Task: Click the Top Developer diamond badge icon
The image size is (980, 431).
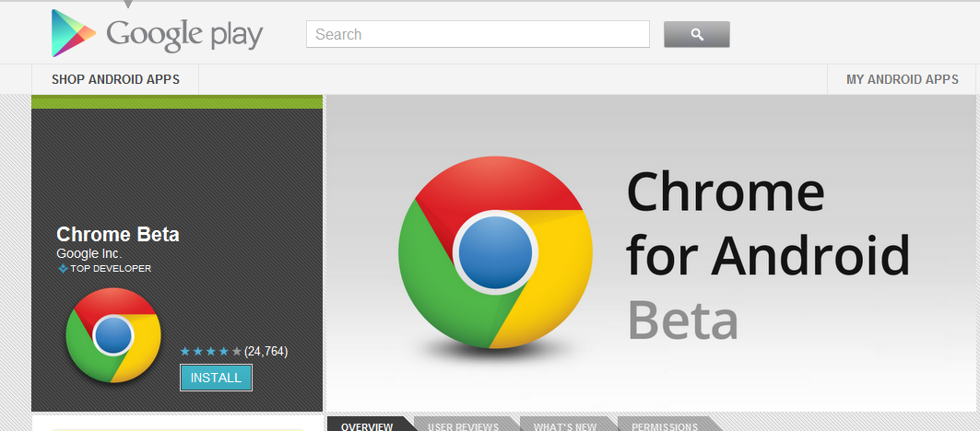Action: click(63, 269)
